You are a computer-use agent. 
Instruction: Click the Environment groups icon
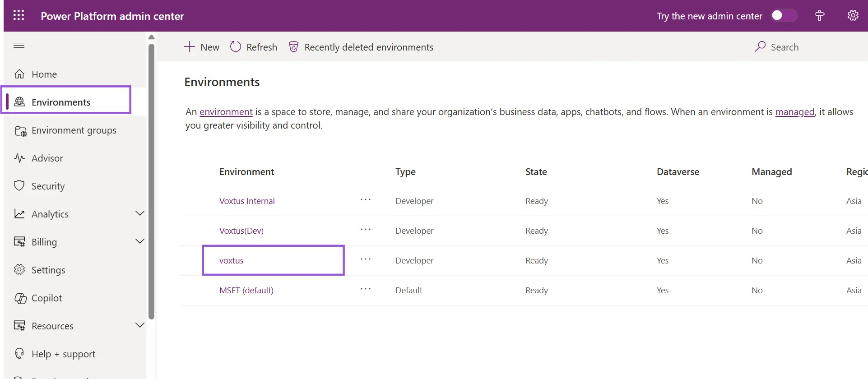click(20, 130)
